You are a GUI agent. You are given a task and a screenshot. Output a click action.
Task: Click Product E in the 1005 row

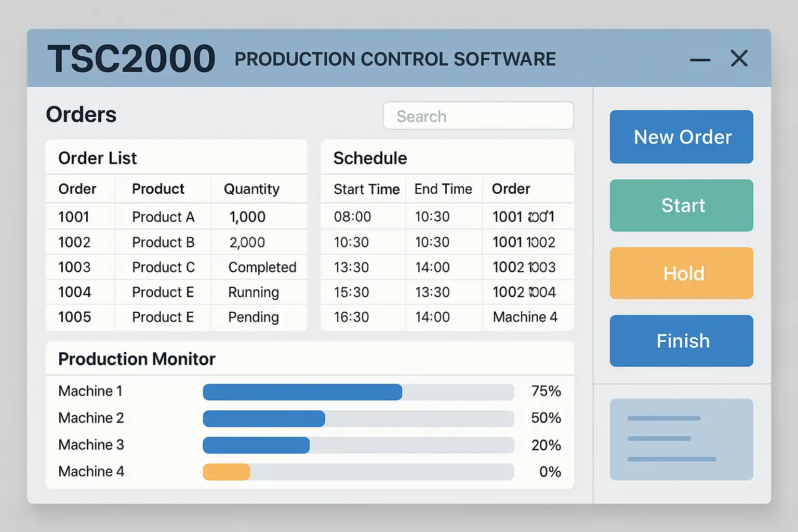(x=163, y=317)
